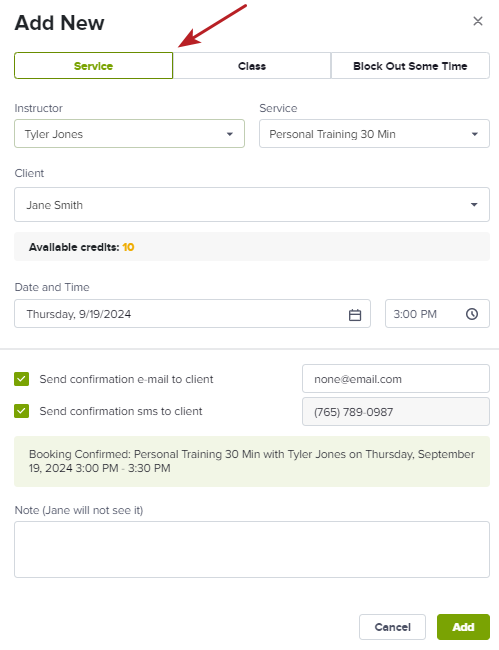The height and width of the screenshot is (650, 499).
Task: Click the client email input field
Action: click(396, 379)
